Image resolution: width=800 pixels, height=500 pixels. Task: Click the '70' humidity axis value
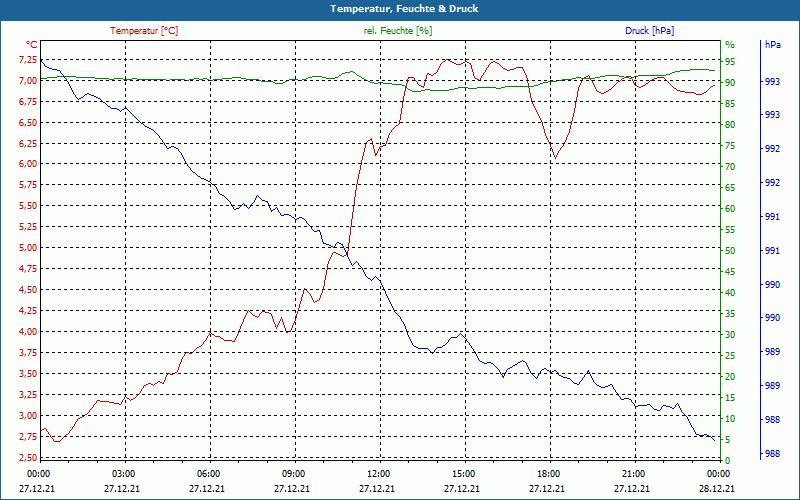pos(730,167)
